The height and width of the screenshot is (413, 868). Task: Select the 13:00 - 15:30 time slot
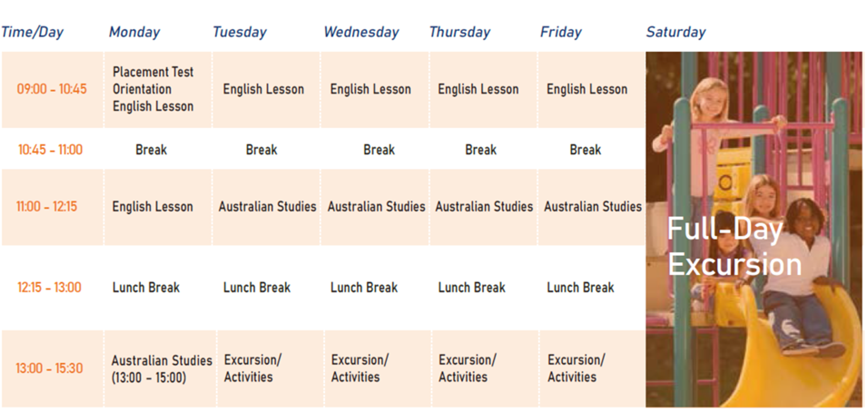click(x=49, y=369)
